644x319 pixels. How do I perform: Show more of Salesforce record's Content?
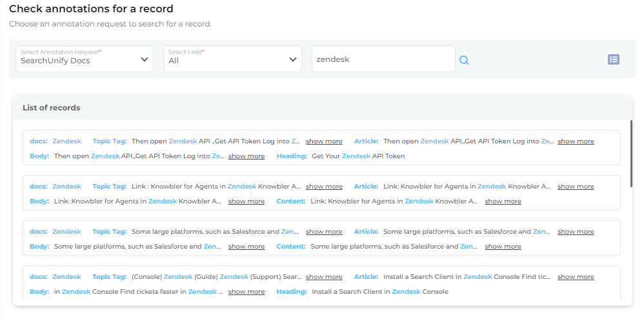[503, 247]
